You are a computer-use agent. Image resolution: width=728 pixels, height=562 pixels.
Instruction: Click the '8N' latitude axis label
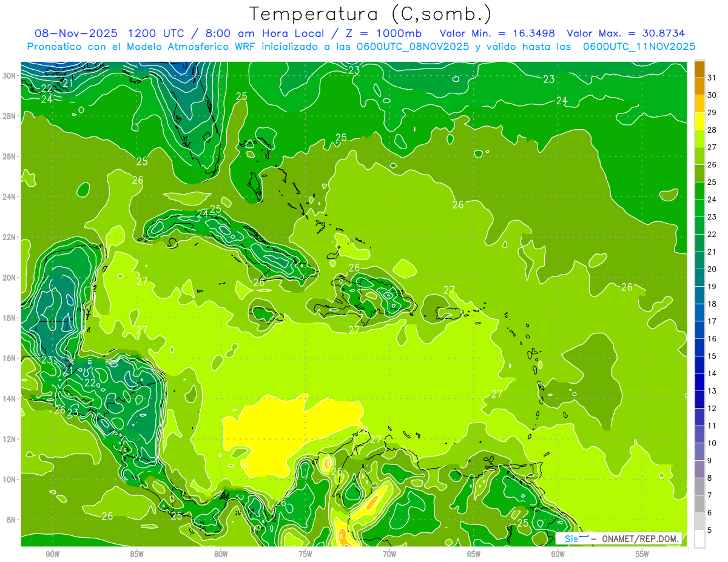[x=12, y=520]
